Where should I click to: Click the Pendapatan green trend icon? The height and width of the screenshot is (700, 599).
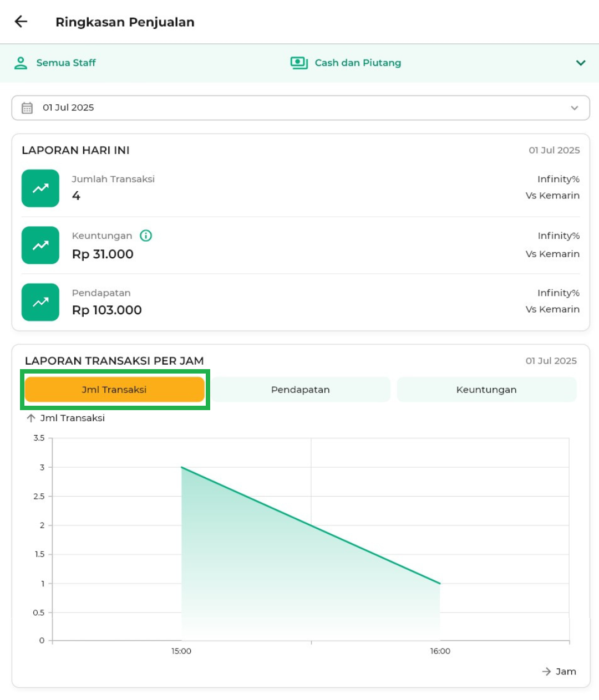[x=40, y=303]
